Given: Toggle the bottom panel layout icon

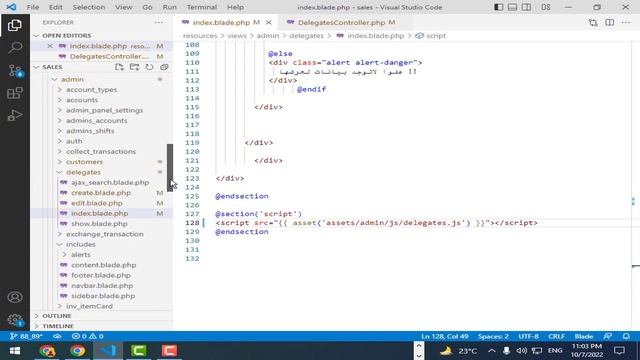Looking at the screenshot, I should [x=512, y=7].
